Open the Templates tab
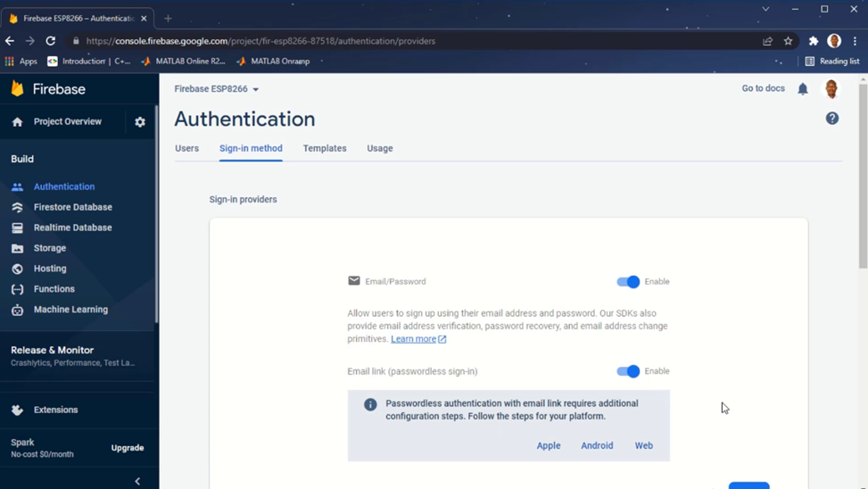Image resolution: width=868 pixels, height=489 pixels. click(325, 148)
